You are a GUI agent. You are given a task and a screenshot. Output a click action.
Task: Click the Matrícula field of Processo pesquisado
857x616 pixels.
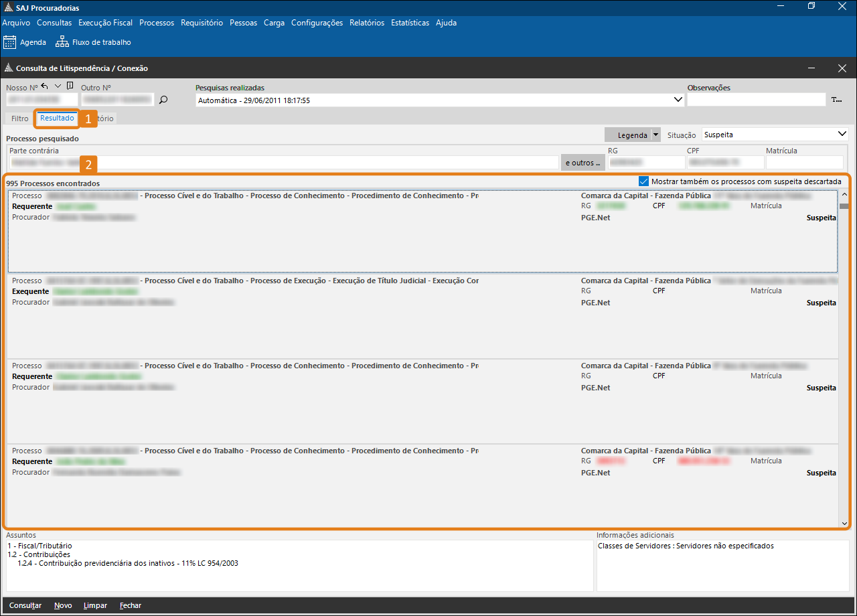pyautogui.click(x=805, y=163)
